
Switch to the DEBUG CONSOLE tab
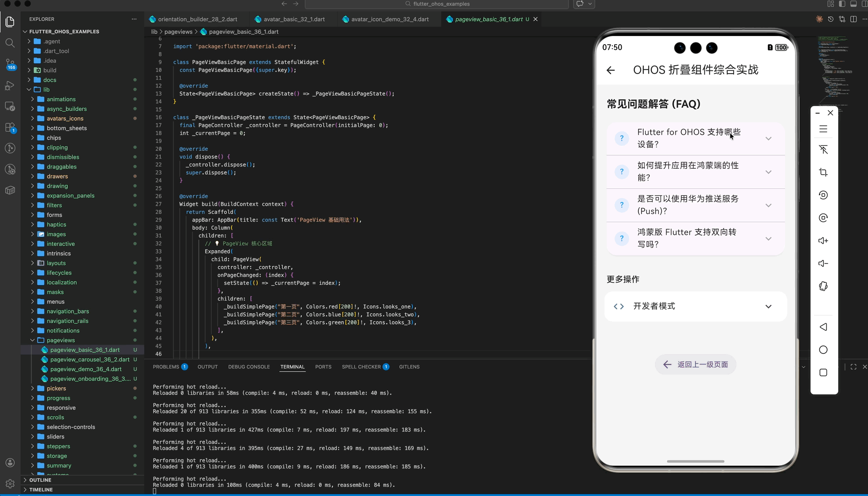(249, 367)
